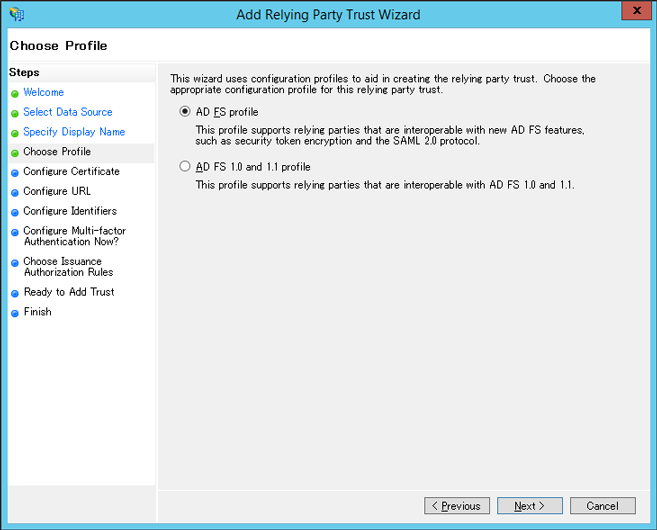This screenshot has height=530, width=657.
Task: Click the blue bullet beside Configure Certificate
Action: 15,173
